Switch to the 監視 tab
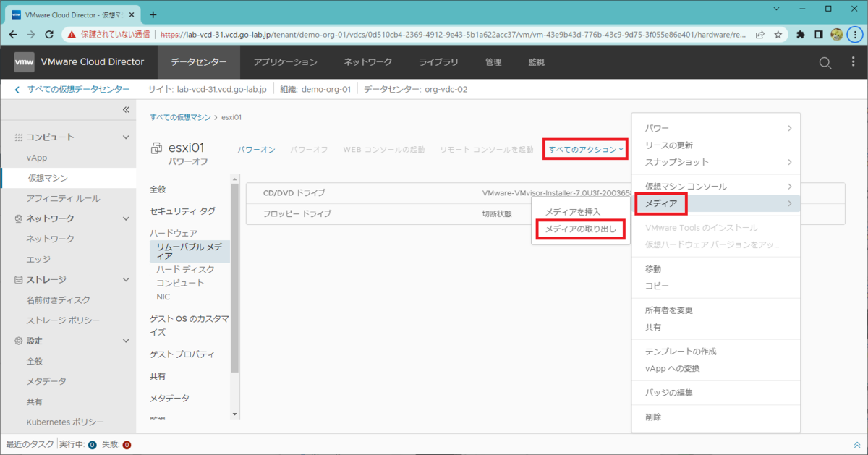Screen dimensions: 868x455 coord(536,62)
